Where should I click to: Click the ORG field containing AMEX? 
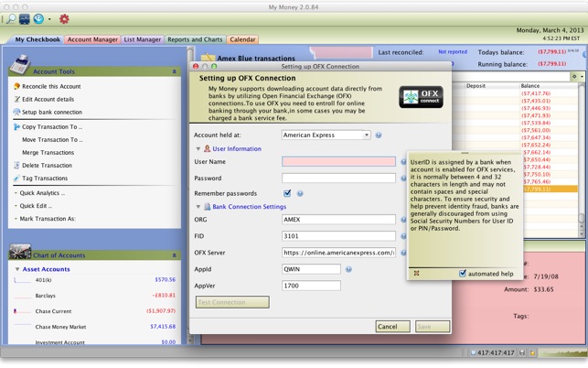pos(338,220)
